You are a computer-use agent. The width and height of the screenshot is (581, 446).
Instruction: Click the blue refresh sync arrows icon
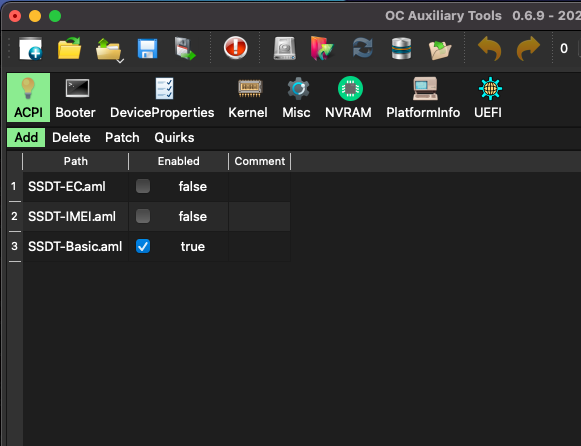[x=362, y=48]
